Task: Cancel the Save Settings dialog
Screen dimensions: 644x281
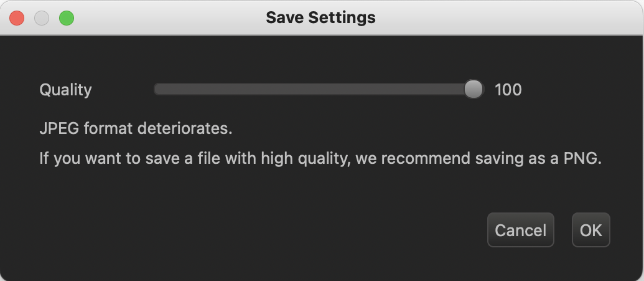Action: pyautogui.click(x=520, y=230)
